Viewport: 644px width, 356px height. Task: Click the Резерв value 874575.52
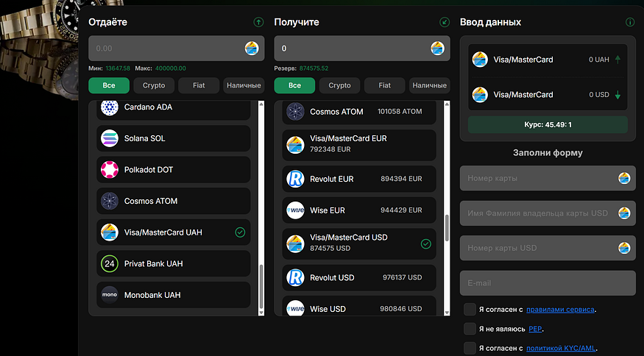[x=314, y=68]
